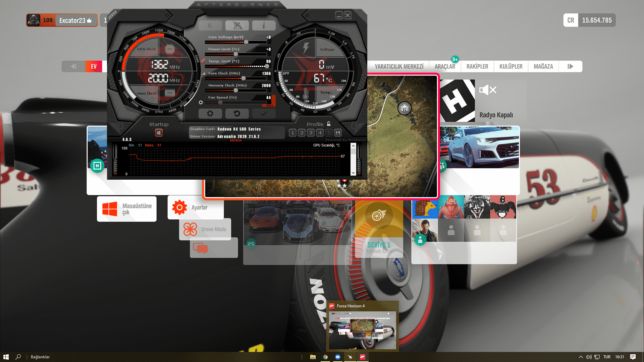Open taskbar search magnifier
This screenshot has width=644, height=362.
[x=18, y=357]
